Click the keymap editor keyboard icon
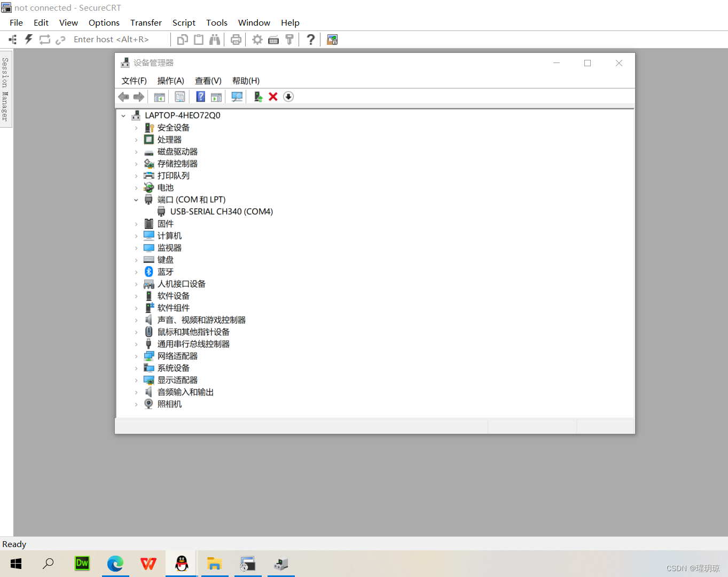The width and height of the screenshot is (728, 577). click(273, 40)
